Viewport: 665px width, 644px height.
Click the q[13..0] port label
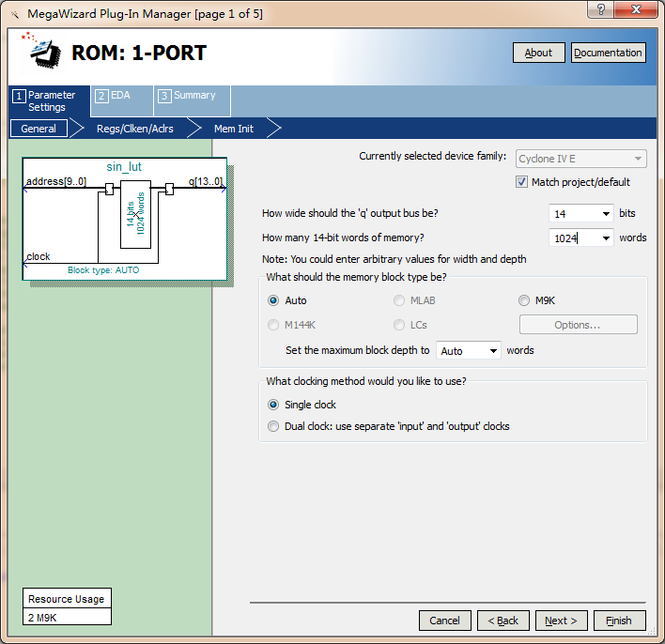[x=206, y=181]
